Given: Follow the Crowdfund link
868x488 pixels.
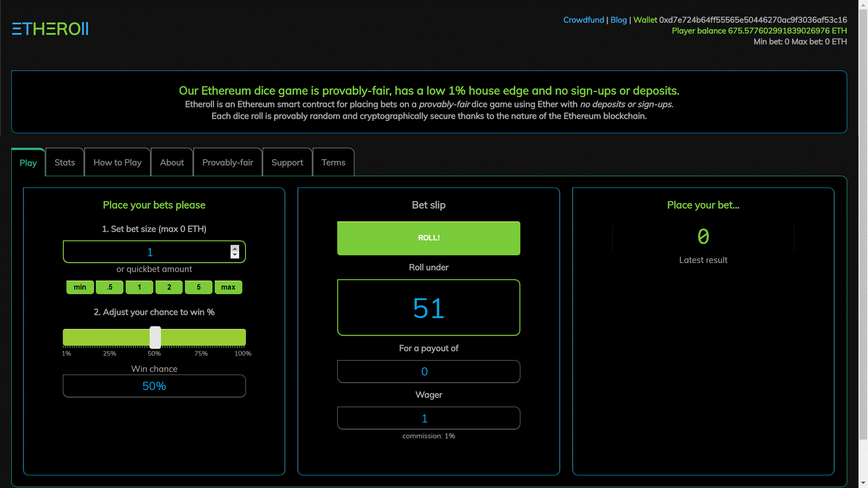Looking at the screenshot, I should click(x=583, y=20).
